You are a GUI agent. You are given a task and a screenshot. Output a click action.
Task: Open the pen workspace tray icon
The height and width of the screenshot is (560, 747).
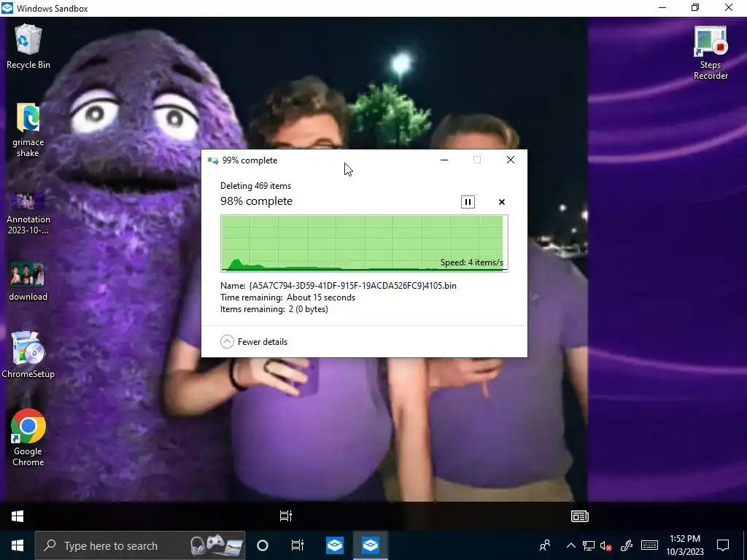[627, 545]
